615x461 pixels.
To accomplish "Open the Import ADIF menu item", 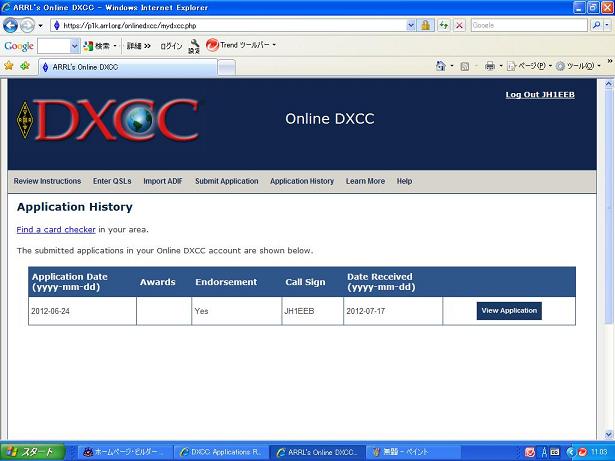I will [163, 181].
